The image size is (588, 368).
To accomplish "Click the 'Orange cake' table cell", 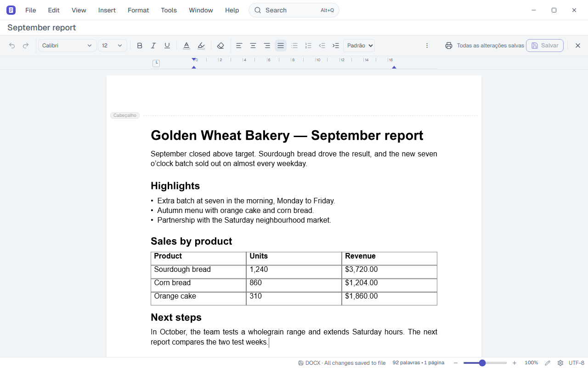I will 198,298.
